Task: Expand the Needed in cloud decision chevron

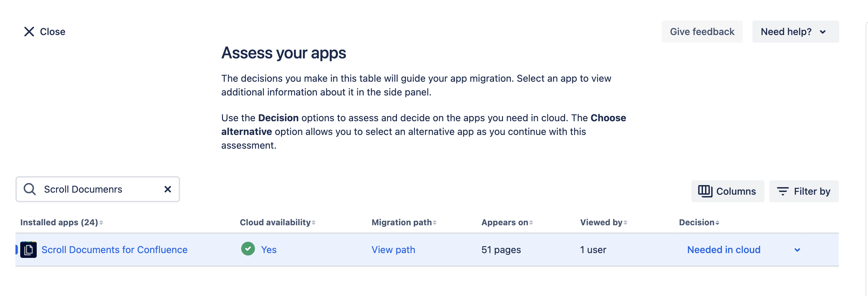Action: pos(797,250)
